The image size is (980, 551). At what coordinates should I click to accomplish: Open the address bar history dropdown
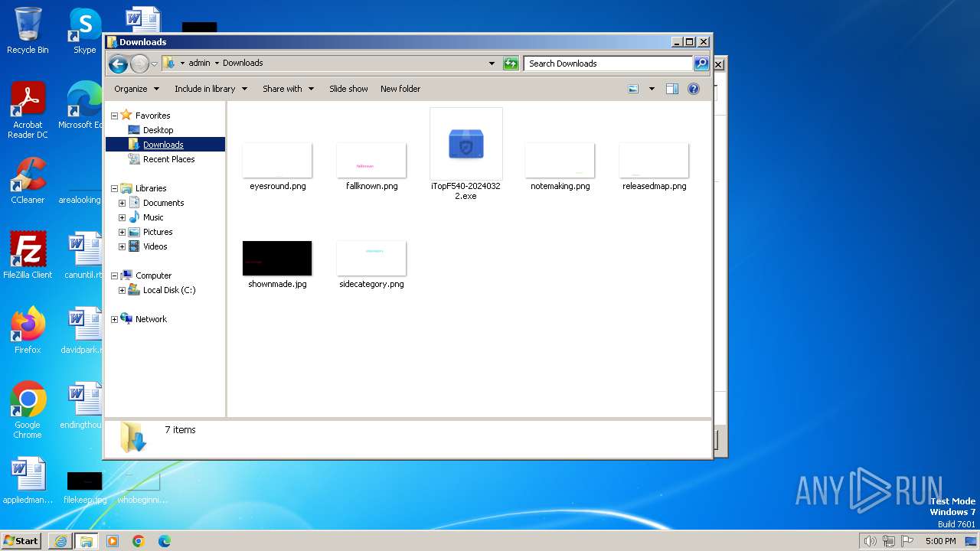pos(492,64)
